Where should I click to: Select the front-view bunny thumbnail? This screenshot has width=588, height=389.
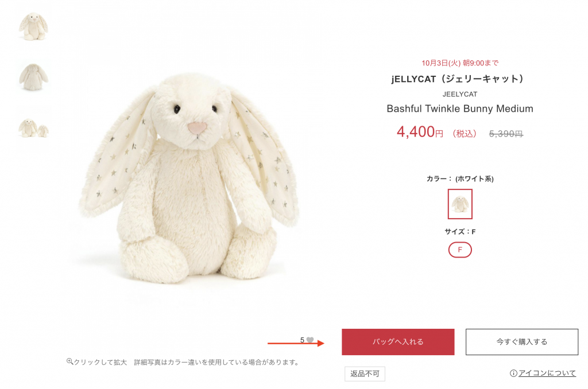pos(33,26)
